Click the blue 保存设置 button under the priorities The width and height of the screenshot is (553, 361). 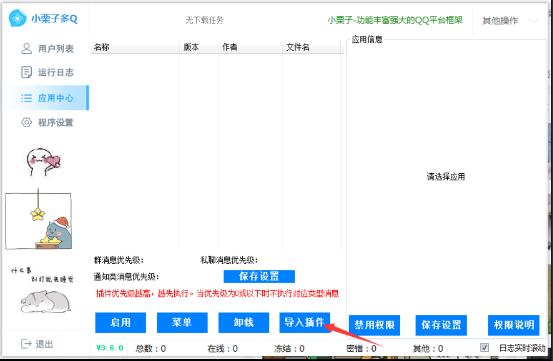coord(259,276)
